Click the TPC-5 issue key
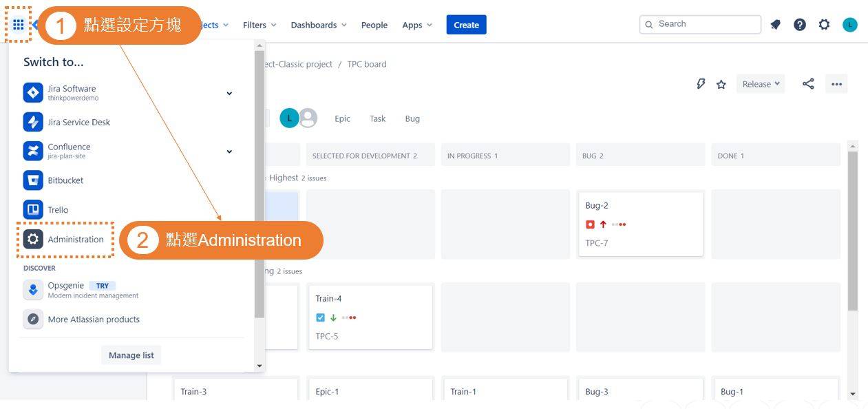 (x=327, y=336)
